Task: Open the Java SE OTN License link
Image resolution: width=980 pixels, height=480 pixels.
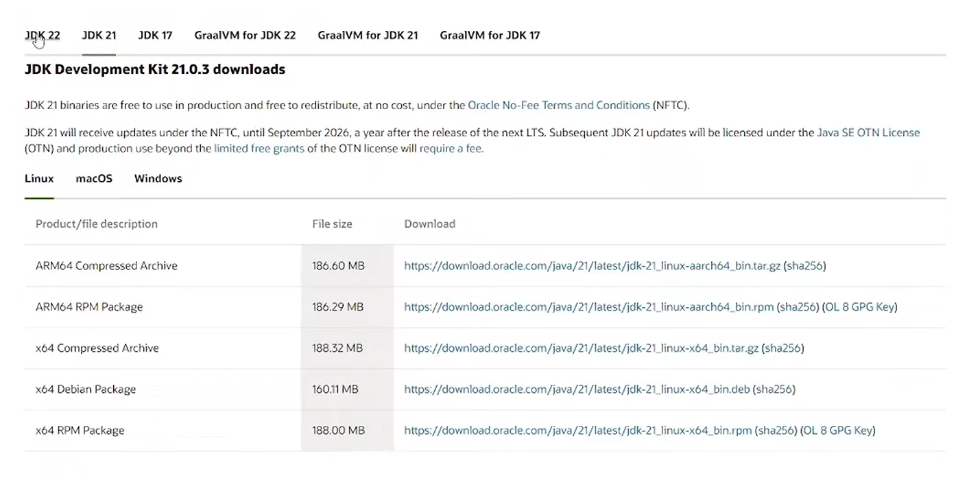Action: (868, 133)
